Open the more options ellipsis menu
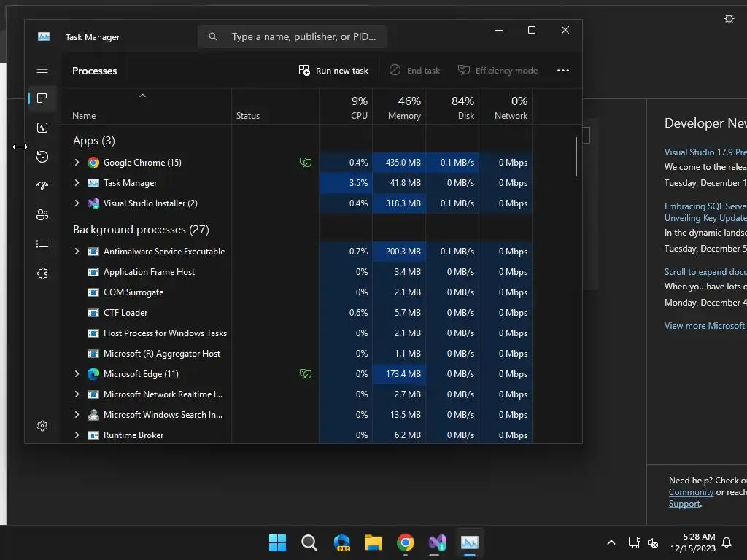747x560 pixels. 563,71
